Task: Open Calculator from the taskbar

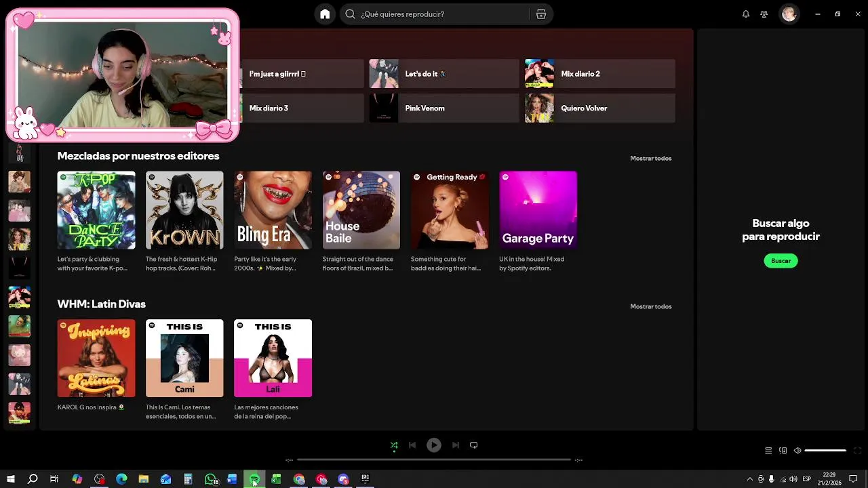Action: point(189,479)
